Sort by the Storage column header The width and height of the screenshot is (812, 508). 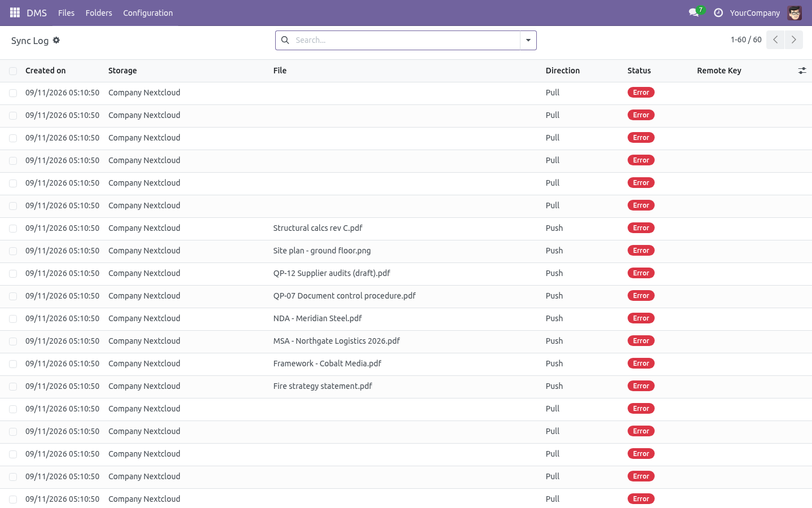click(122, 71)
